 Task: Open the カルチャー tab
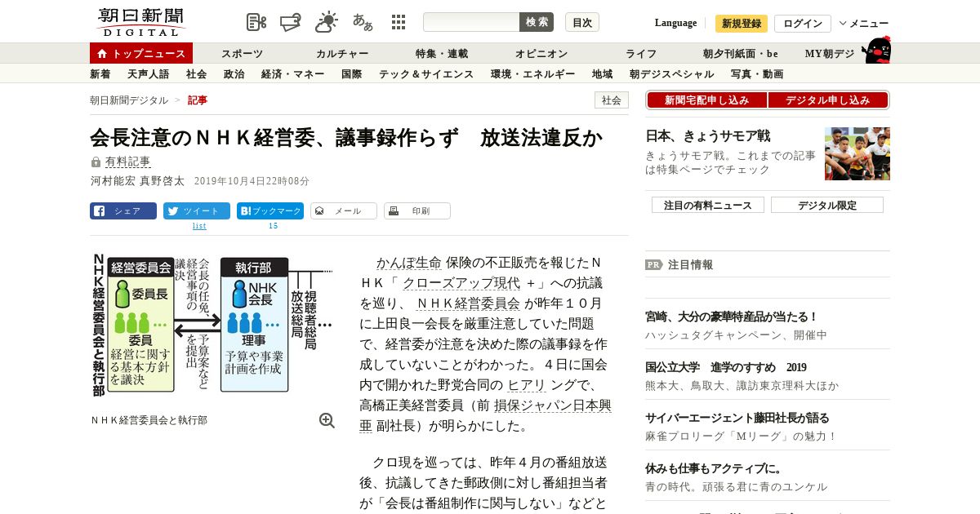[342, 54]
